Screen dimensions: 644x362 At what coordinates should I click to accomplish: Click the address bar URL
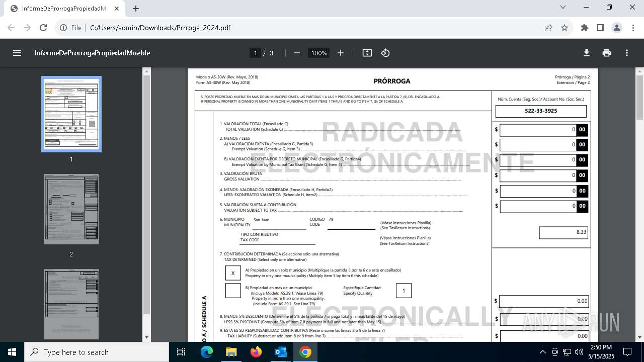(160, 28)
